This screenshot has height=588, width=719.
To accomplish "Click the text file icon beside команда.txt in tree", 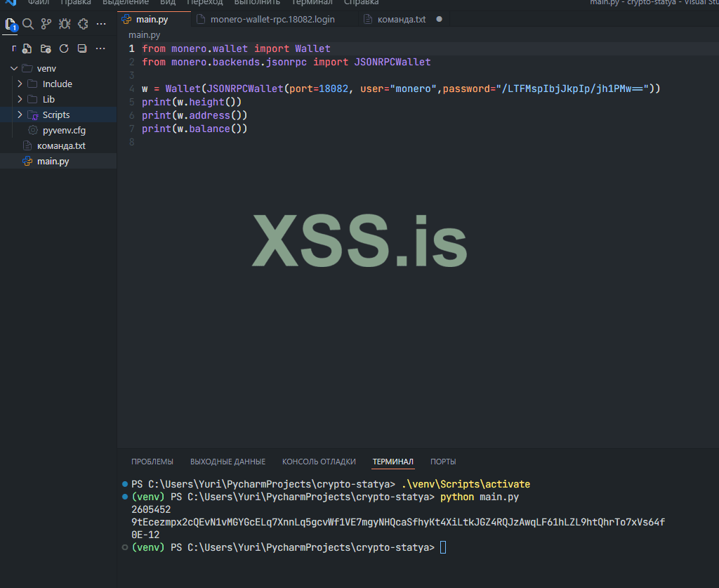I will [x=27, y=145].
